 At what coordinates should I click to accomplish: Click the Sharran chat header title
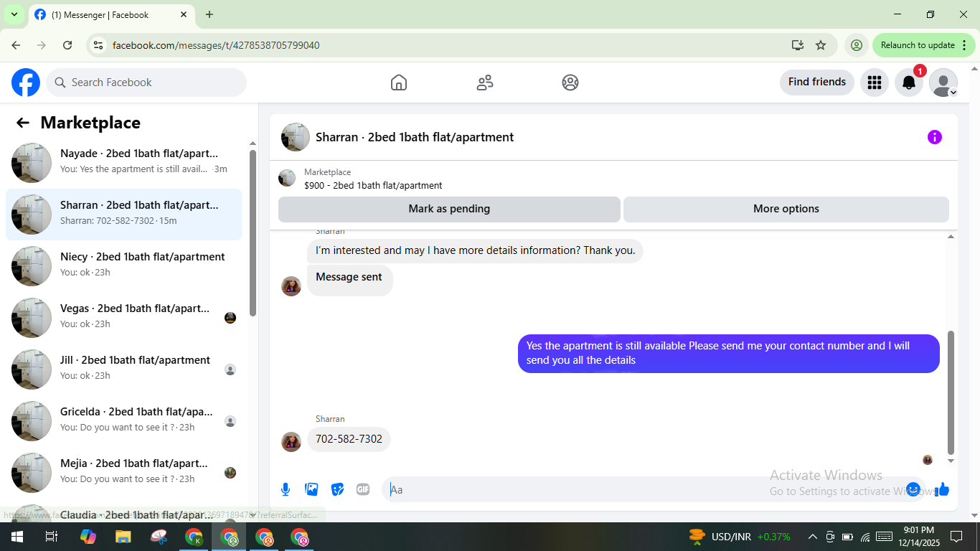415,137
